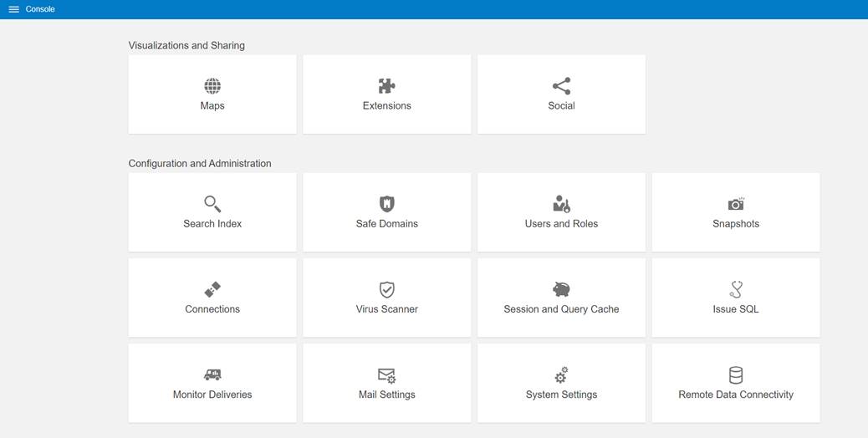Screen dimensions: 868x438
Task: Click the System Settings gears icon
Action: pyautogui.click(x=561, y=375)
